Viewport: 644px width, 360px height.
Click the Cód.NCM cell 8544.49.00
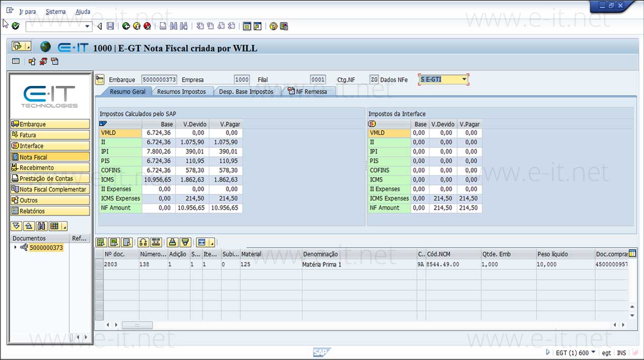[x=453, y=264]
